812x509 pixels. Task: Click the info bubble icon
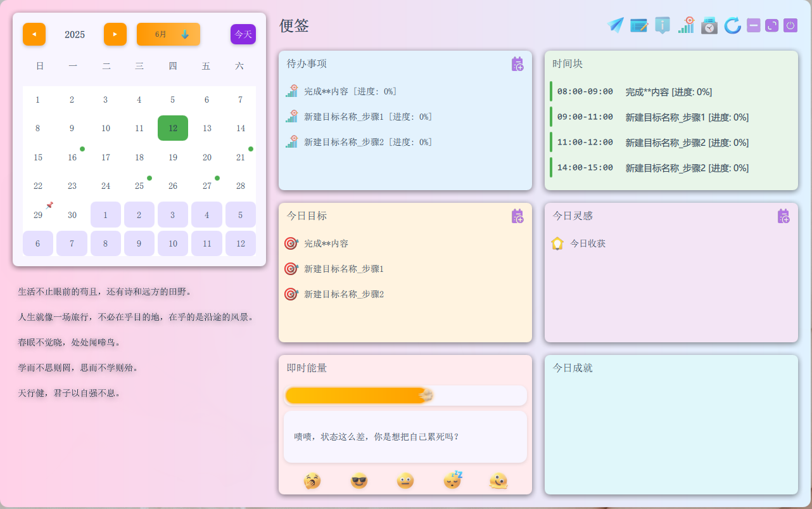pos(662,25)
